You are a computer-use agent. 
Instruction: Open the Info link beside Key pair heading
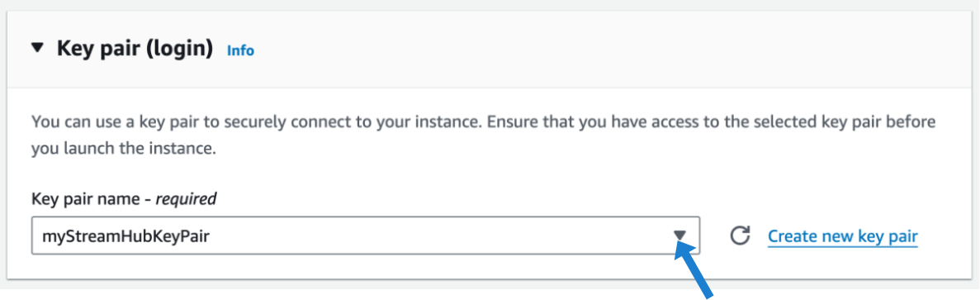coord(240,50)
